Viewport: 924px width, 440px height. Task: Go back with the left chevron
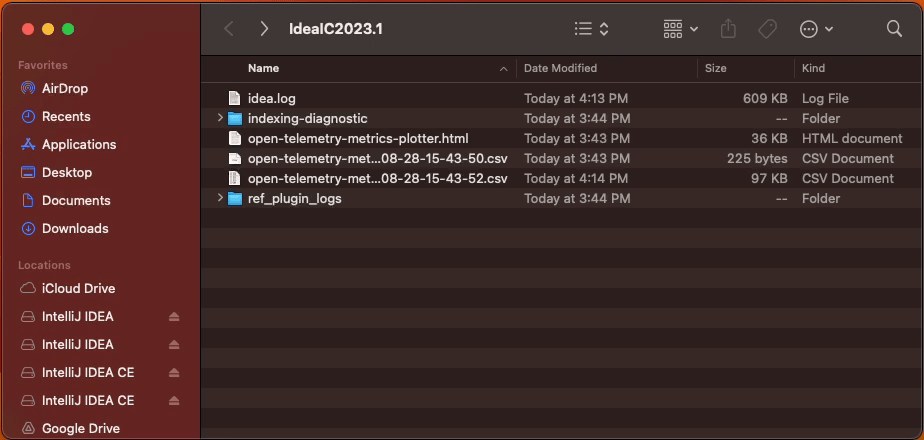pos(229,29)
